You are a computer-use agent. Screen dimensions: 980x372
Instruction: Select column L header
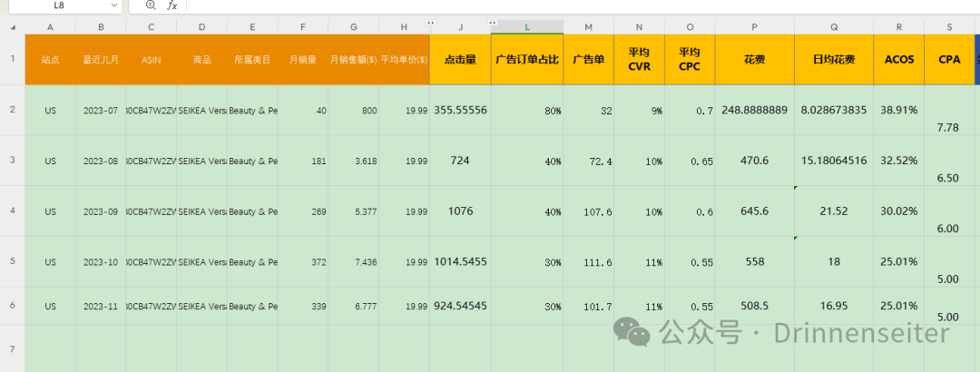[527, 27]
